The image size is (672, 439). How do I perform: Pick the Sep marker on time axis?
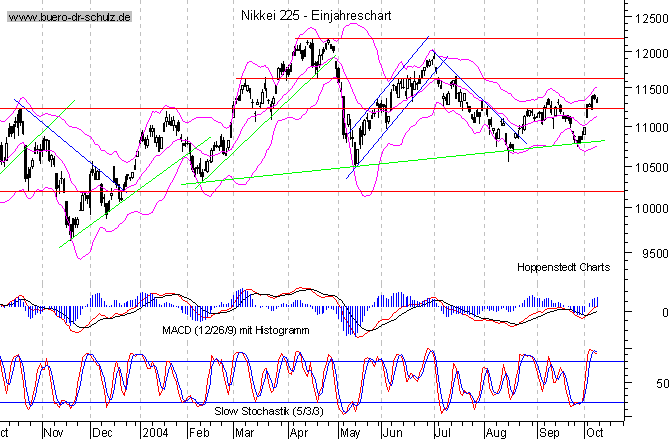point(549,432)
